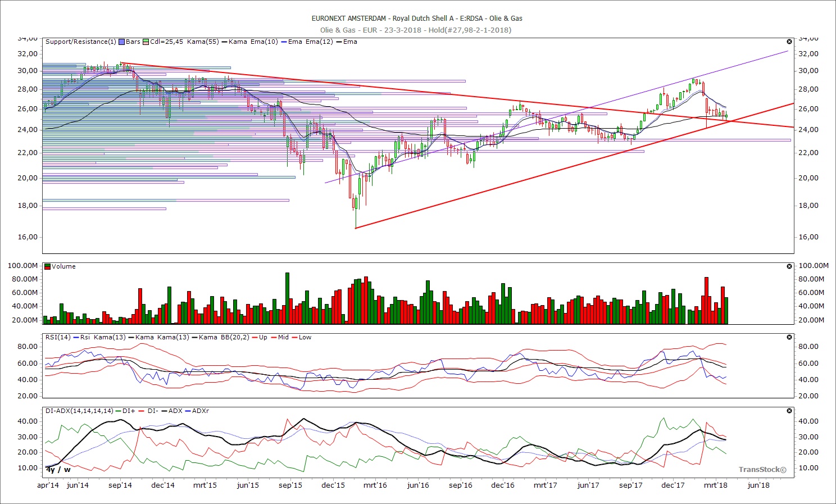This screenshot has width=836, height=504.
Task: Click the Volume legend color swatch
Action: (x=48, y=266)
